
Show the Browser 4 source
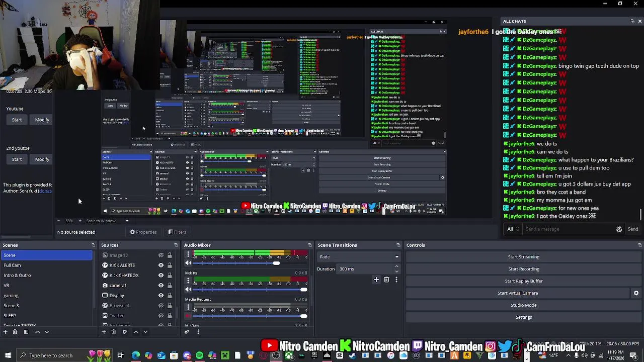click(x=161, y=306)
